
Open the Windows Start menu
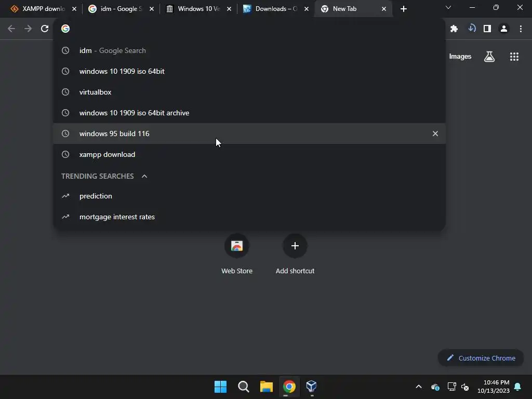point(220,387)
